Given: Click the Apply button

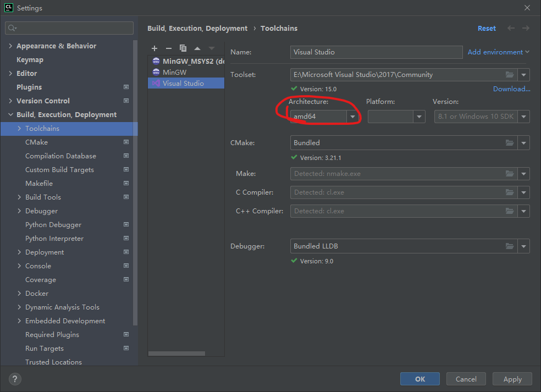Looking at the screenshot, I should click(512, 379).
